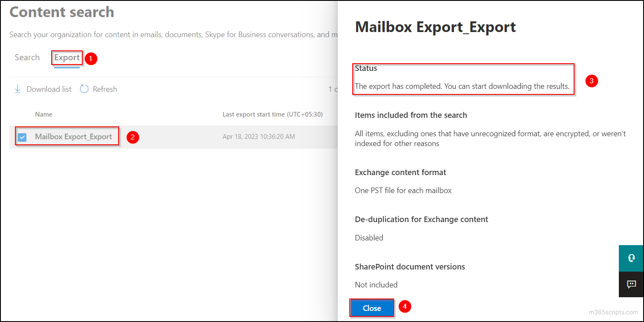The width and height of the screenshot is (644, 322).
Task: Click the Close button in the panel
Action: click(372, 308)
